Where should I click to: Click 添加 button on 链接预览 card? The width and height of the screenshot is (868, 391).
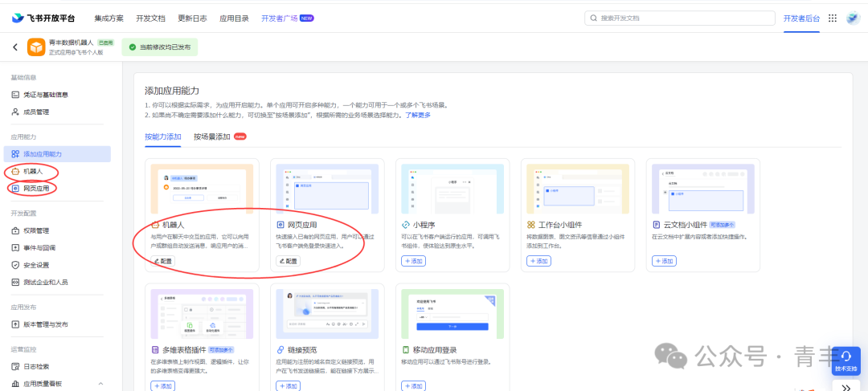click(x=289, y=385)
